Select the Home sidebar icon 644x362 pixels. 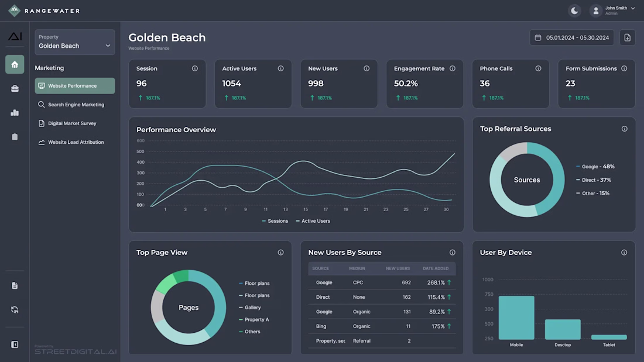(15, 64)
